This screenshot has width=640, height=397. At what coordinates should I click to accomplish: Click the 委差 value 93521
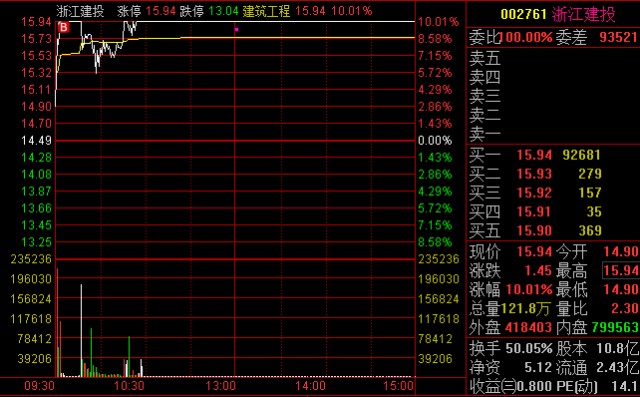tap(618, 38)
